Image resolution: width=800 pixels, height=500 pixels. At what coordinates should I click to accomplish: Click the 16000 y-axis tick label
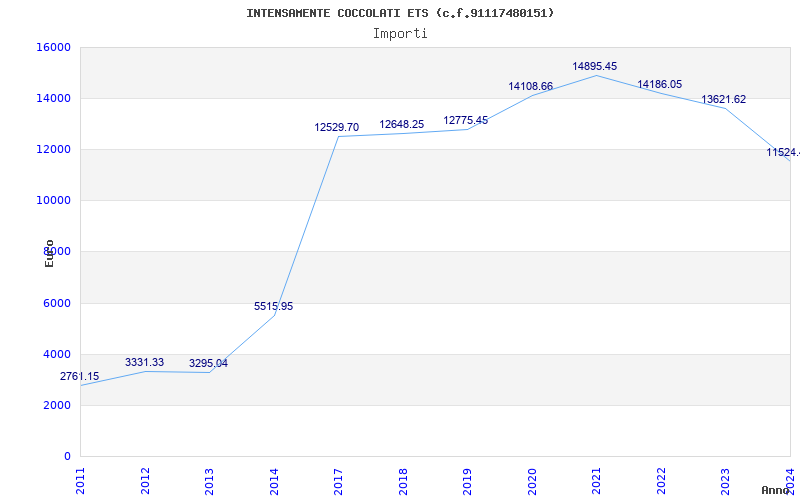point(53,47)
